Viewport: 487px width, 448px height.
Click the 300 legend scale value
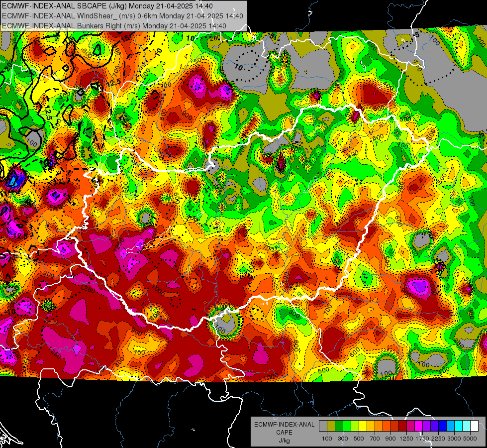coord(343,439)
